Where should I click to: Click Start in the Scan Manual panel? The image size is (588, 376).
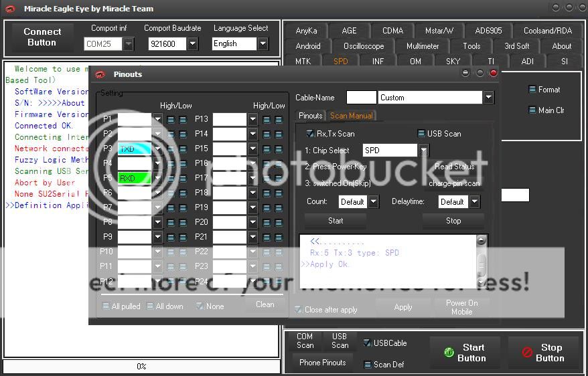(x=336, y=221)
